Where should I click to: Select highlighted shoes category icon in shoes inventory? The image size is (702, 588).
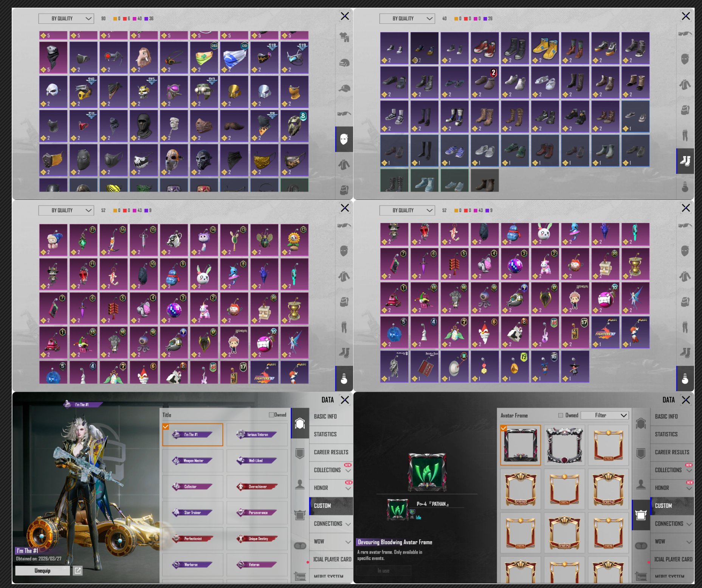(685, 161)
